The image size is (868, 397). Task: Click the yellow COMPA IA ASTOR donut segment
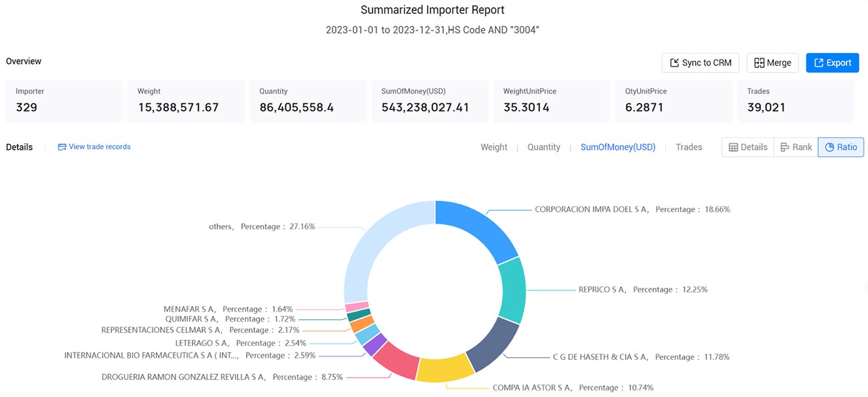pos(444,370)
